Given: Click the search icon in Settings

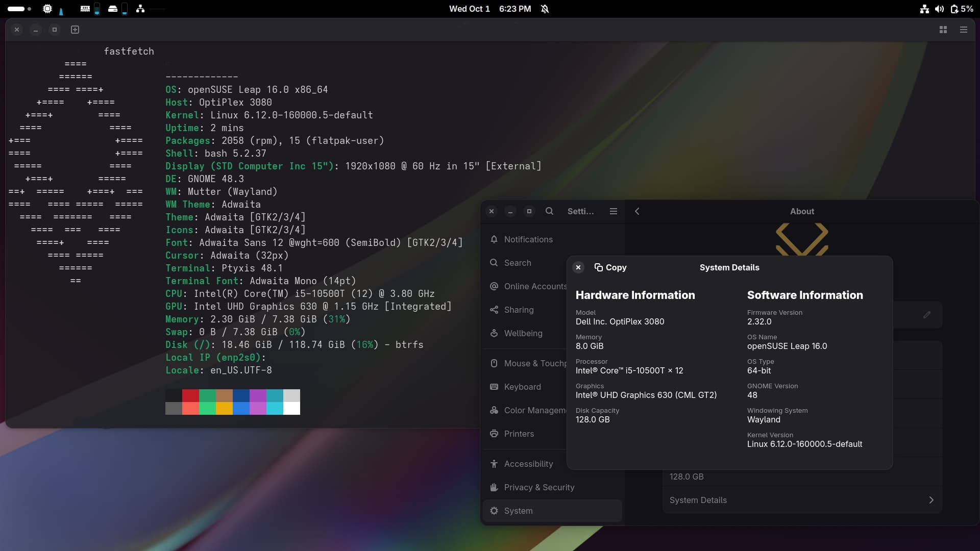Looking at the screenshot, I should pyautogui.click(x=549, y=211).
